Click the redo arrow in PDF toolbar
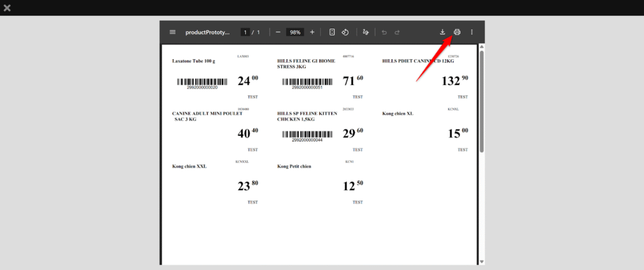Viewport: 644px width, 270px height. pyautogui.click(x=397, y=32)
